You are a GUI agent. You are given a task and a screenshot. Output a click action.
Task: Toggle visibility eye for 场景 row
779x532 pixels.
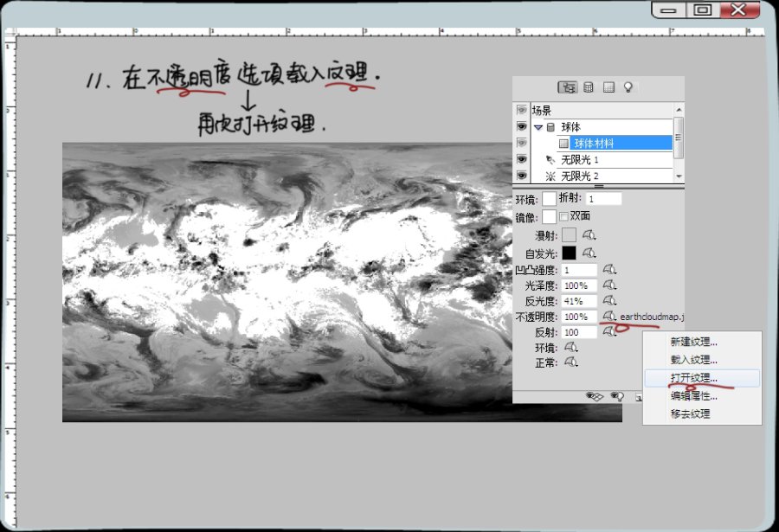tap(522, 110)
